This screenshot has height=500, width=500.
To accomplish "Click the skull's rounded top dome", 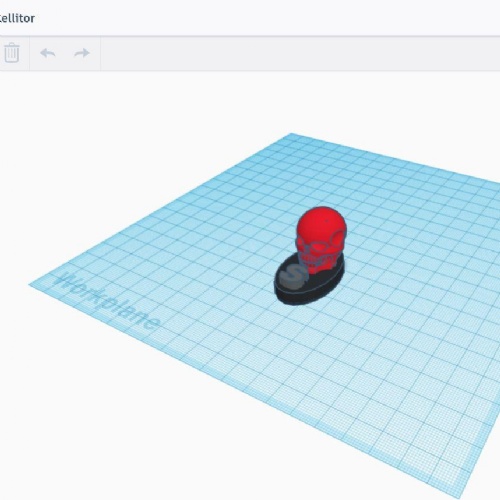I will coord(320,222).
